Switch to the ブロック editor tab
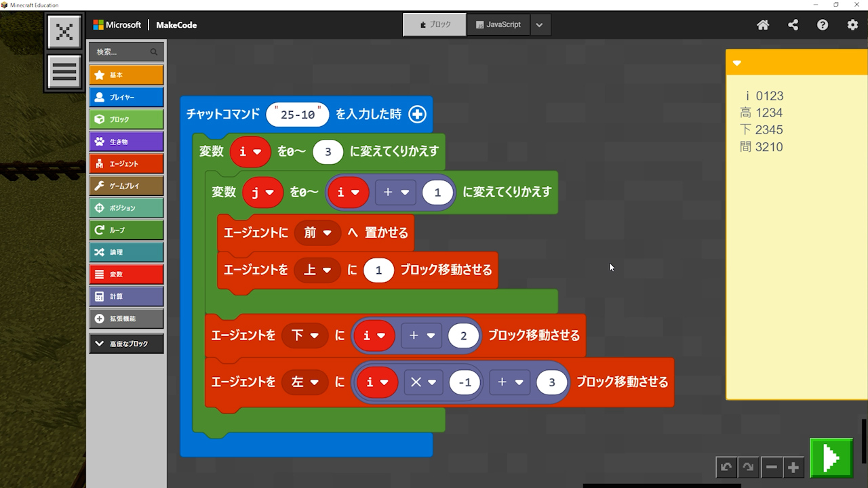Screen dimensions: 868x488 click(x=435, y=24)
